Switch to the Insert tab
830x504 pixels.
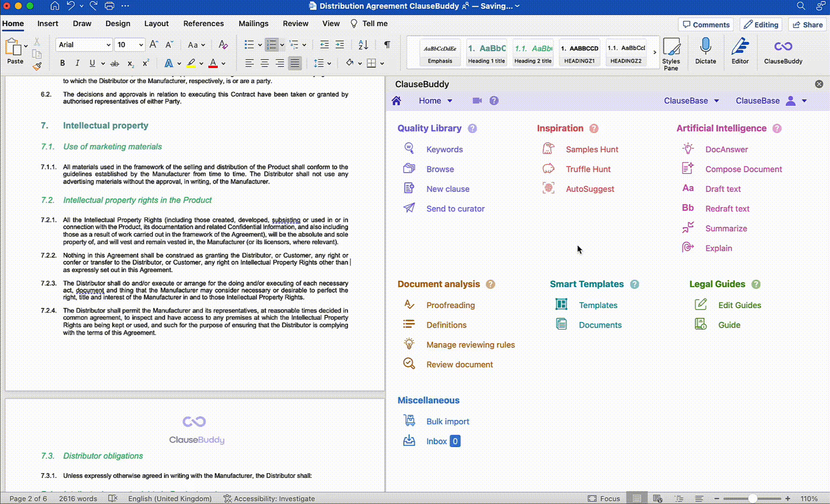48,24
